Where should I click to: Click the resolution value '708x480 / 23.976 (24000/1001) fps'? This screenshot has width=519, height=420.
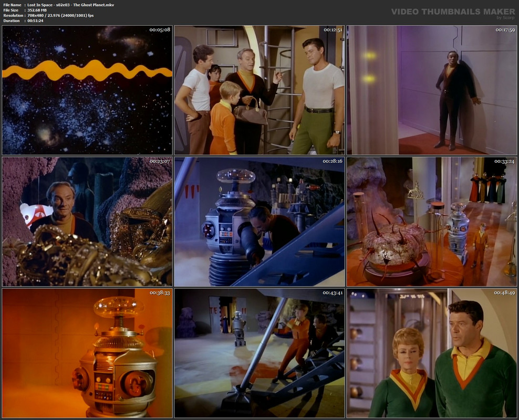pyautogui.click(x=60, y=16)
